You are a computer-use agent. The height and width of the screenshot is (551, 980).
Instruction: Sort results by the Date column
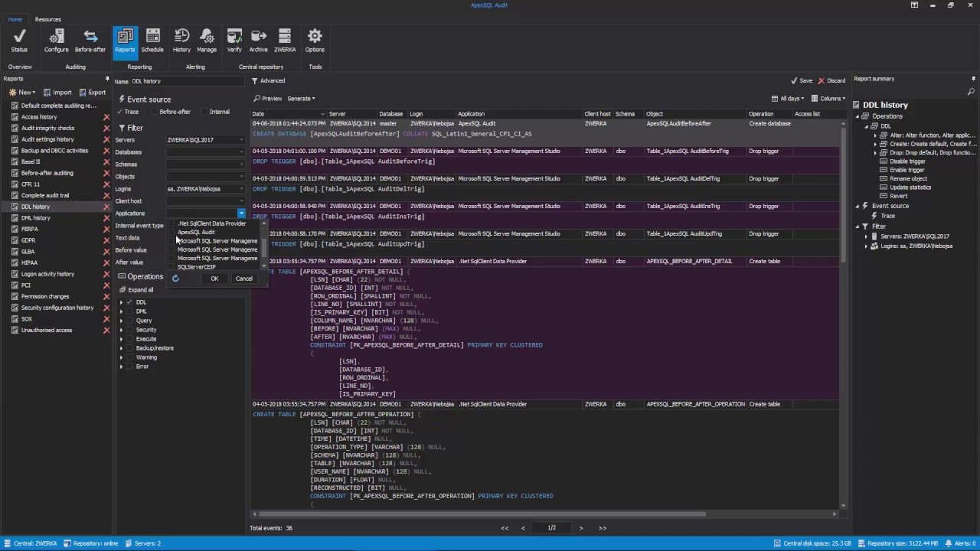(288, 114)
